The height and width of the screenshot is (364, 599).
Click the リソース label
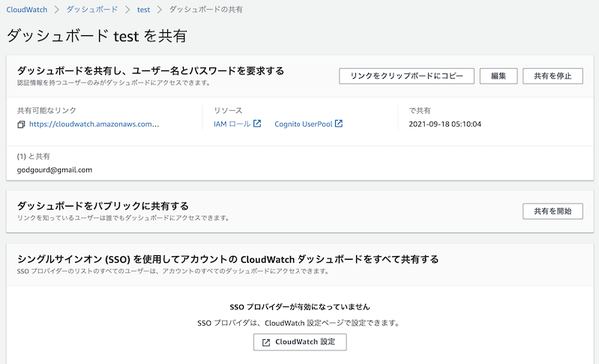228,111
